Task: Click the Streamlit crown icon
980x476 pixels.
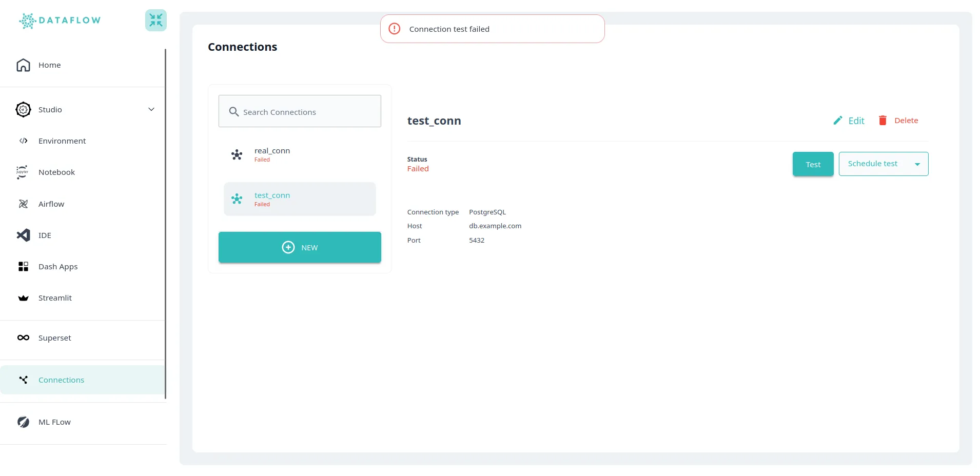Action: (23, 298)
